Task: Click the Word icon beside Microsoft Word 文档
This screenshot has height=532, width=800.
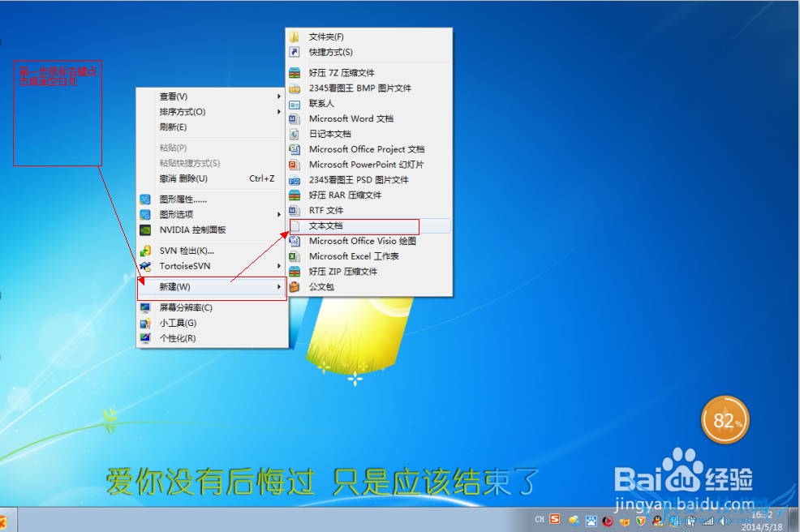Action: pyautogui.click(x=295, y=119)
